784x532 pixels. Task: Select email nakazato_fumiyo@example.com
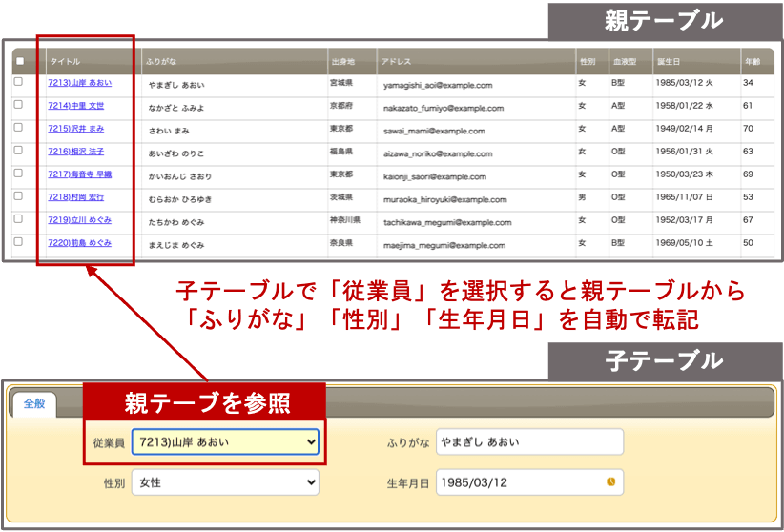(443, 108)
